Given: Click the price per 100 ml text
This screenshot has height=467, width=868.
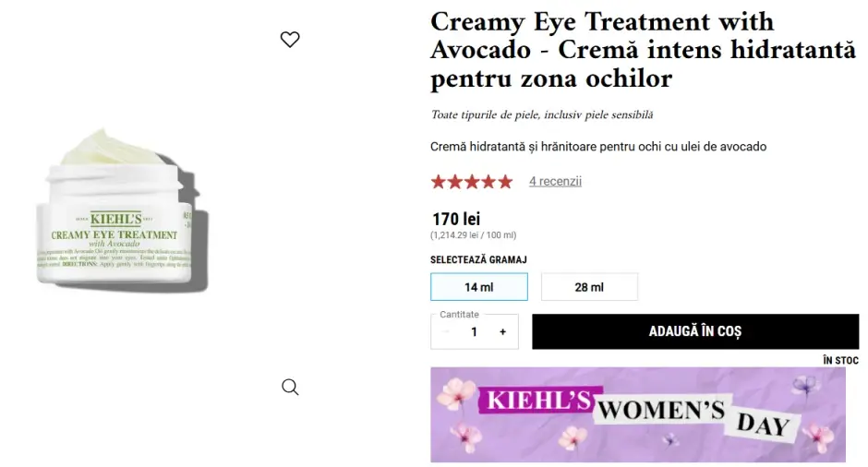Looking at the screenshot, I should point(474,235).
